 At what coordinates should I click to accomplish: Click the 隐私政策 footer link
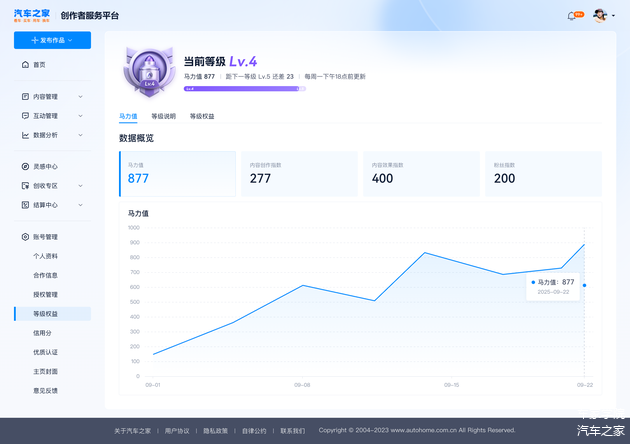pyautogui.click(x=215, y=430)
